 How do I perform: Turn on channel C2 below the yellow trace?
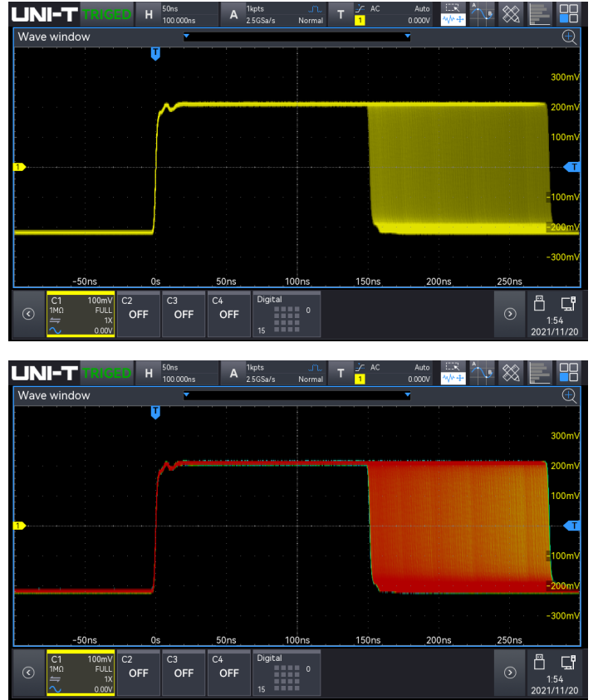tap(139, 314)
